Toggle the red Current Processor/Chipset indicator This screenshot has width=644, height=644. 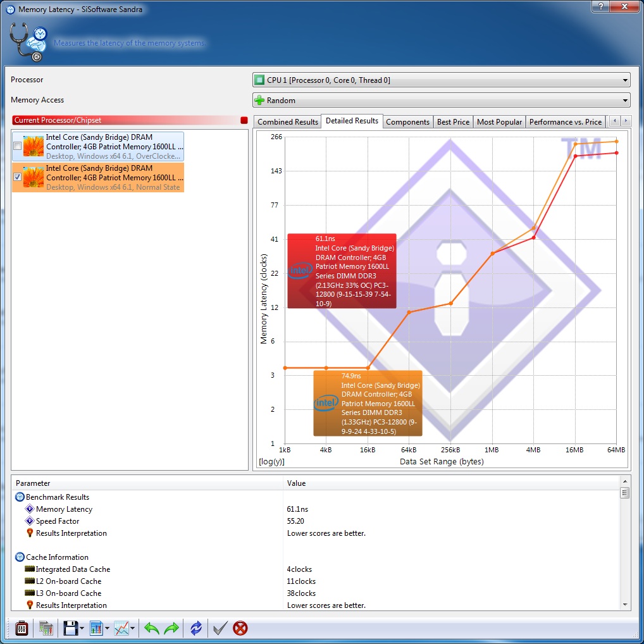coord(244,120)
